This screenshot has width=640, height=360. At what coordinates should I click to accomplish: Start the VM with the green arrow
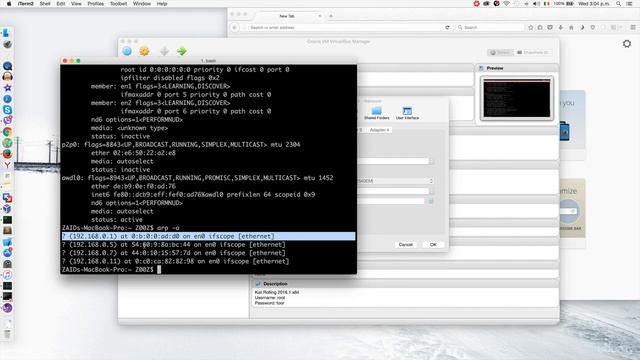[182, 51]
